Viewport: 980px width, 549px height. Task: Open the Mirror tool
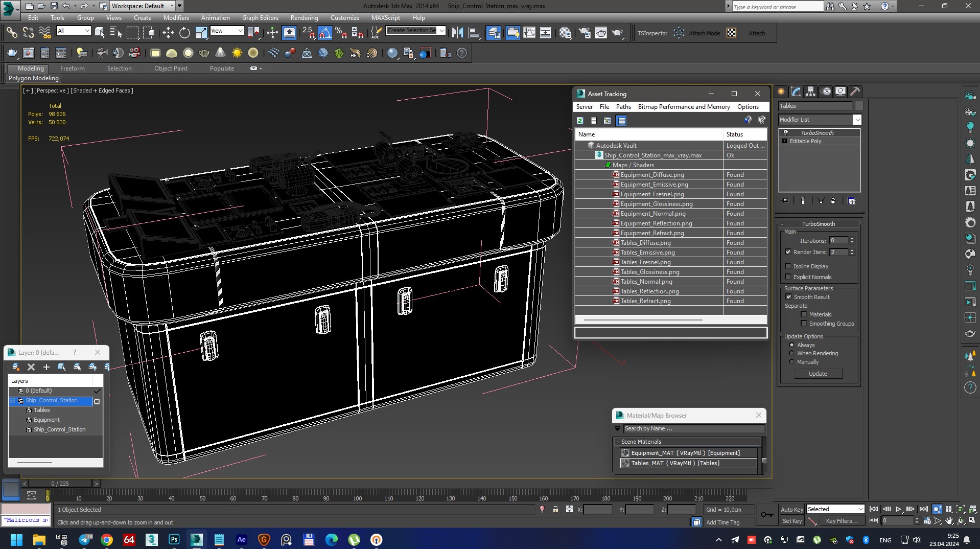point(457,33)
